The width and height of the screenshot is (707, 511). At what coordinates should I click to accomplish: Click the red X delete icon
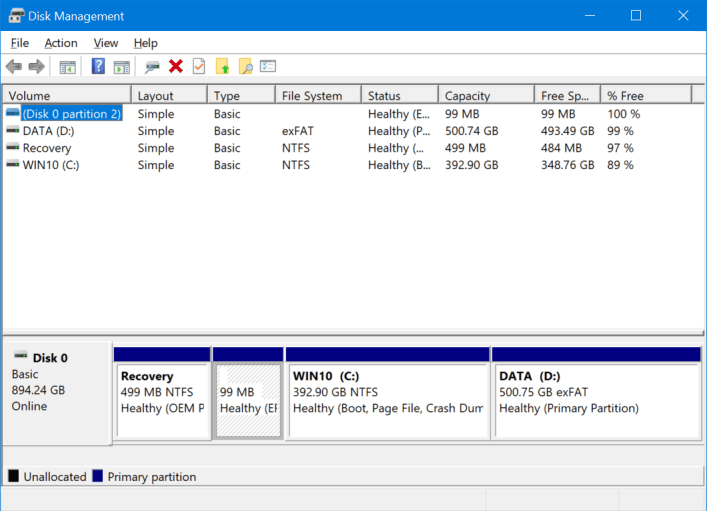pyautogui.click(x=176, y=66)
